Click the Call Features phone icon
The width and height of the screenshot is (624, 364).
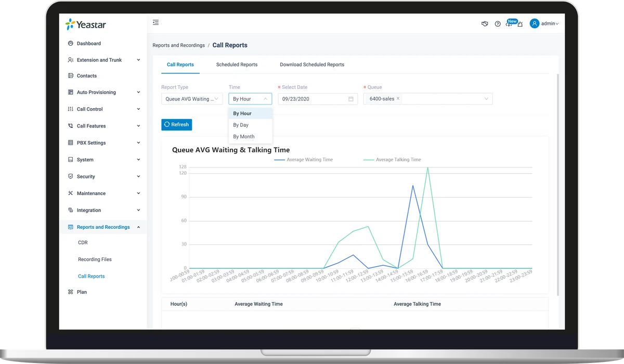pyautogui.click(x=71, y=126)
